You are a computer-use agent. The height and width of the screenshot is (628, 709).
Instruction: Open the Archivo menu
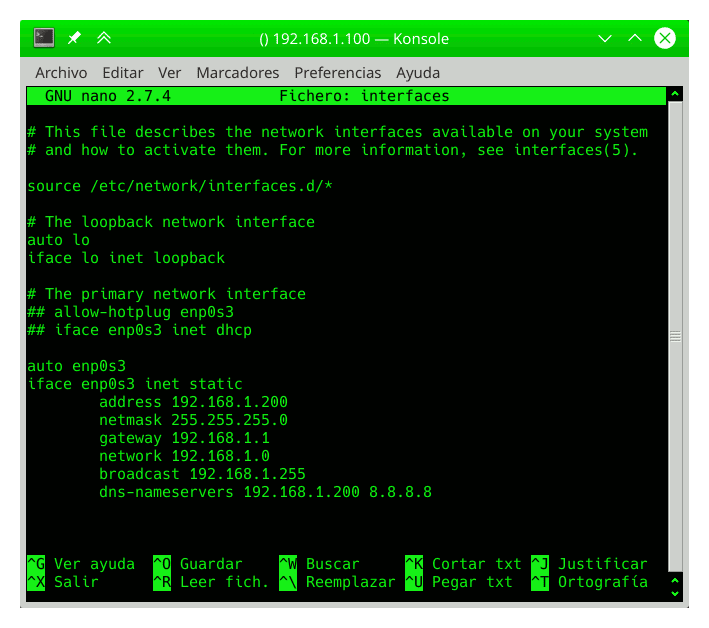pos(61,73)
